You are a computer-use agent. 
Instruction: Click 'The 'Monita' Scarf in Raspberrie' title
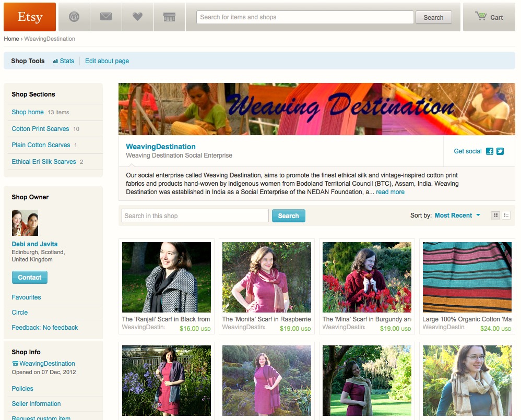coord(266,319)
